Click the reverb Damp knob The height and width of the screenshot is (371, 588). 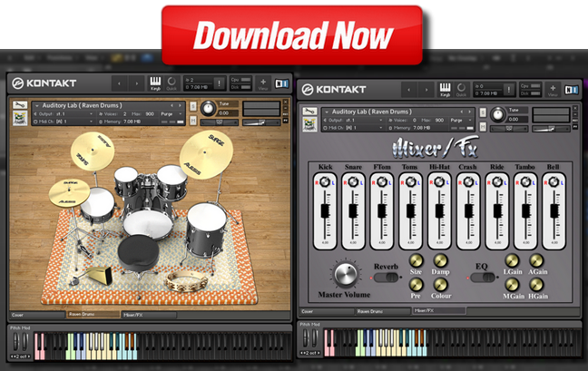point(441,260)
